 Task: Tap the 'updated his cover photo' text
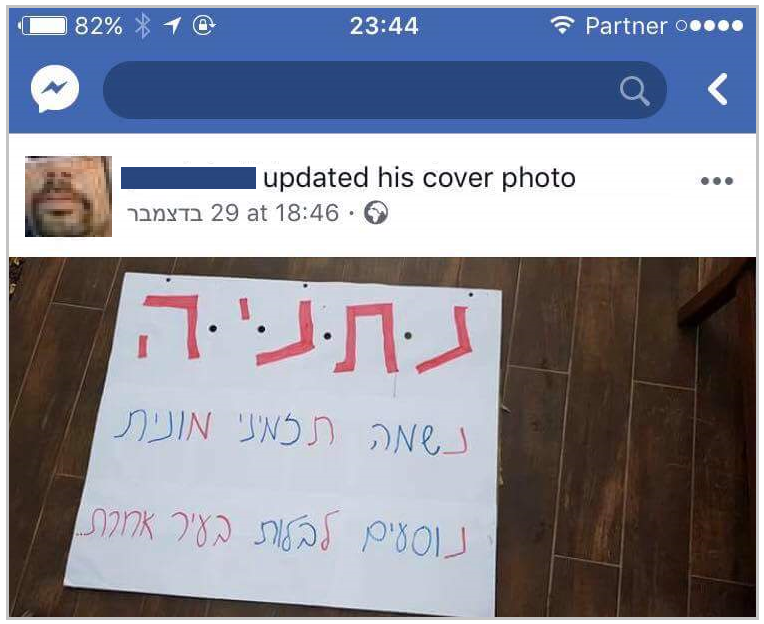[420, 178]
